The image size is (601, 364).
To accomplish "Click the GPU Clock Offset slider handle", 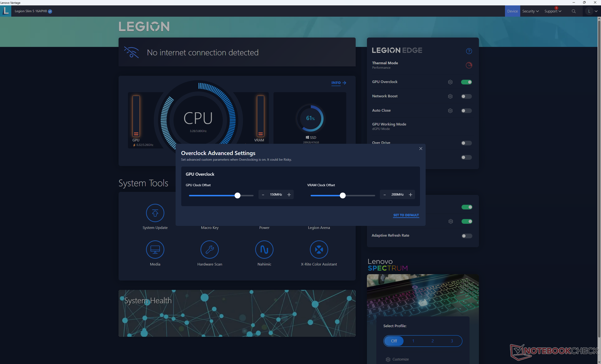I will (238, 195).
